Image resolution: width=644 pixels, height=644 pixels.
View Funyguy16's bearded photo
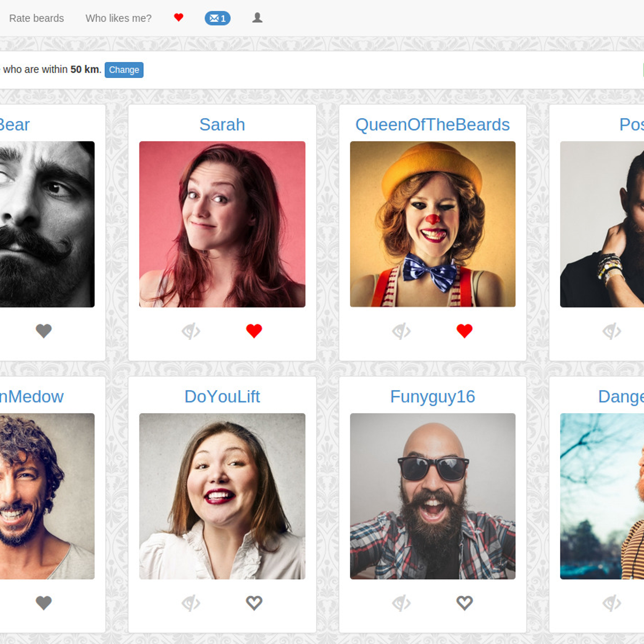click(433, 496)
